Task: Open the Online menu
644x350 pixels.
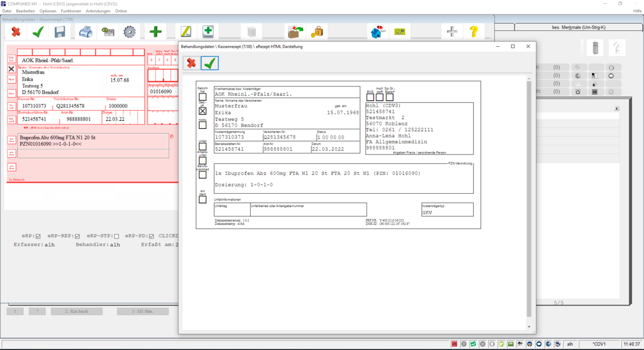Action: pyautogui.click(x=121, y=11)
